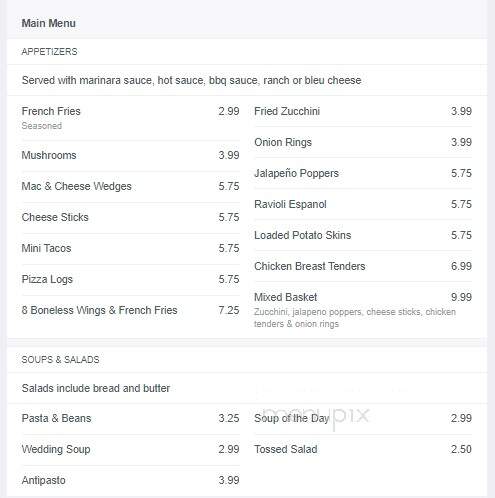Open the Appetizers section header
The width and height of the screenshot is (495, 498).
pos(49,52)
